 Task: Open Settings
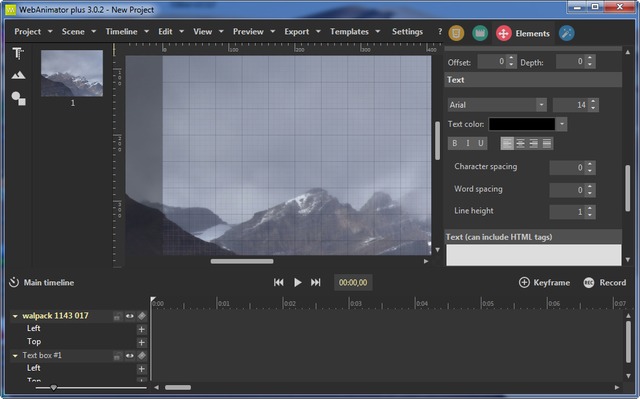407,31
